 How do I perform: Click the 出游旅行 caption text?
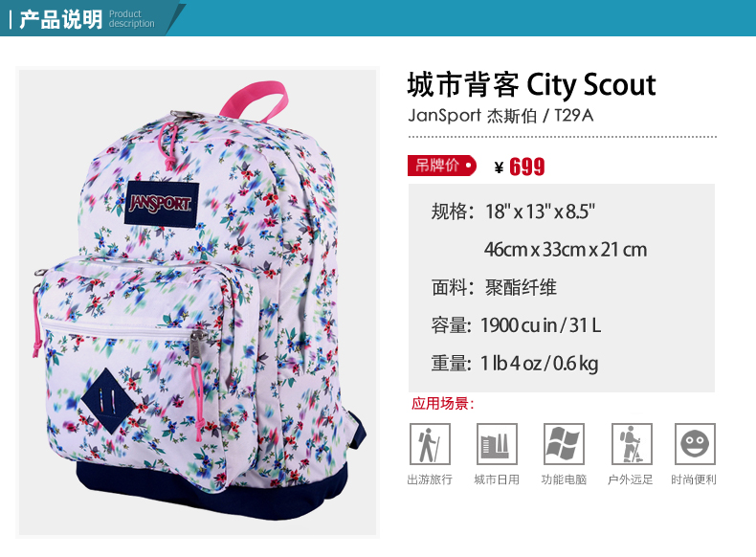point(430,479)
